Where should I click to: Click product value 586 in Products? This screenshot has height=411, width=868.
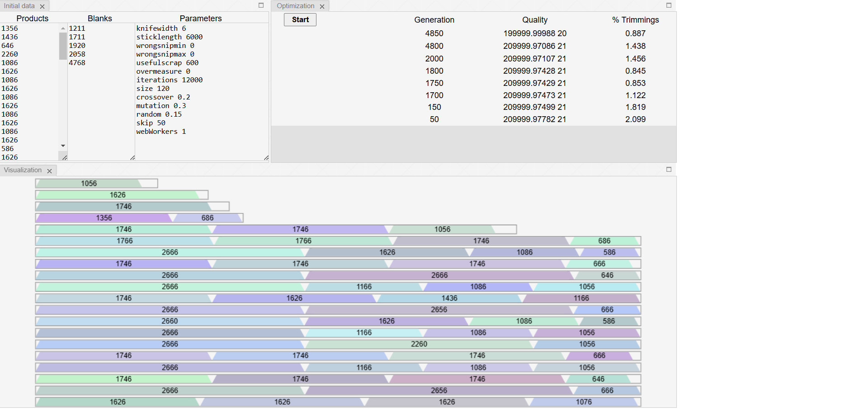click(8, 149)
